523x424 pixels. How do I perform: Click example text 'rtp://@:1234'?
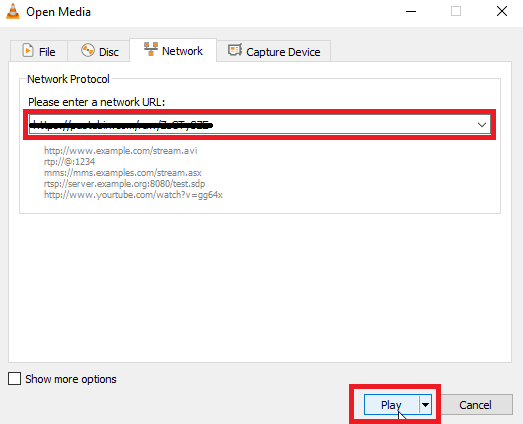(69, 162)
